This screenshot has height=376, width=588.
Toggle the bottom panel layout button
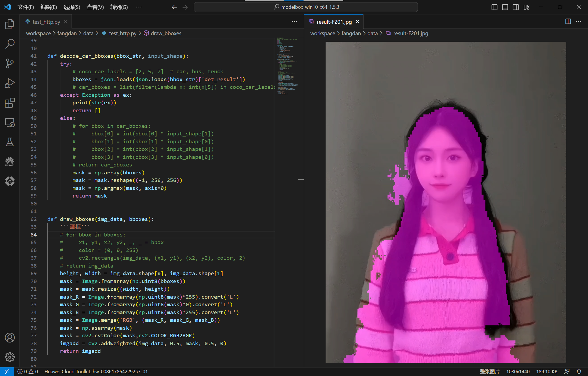pos(505,7)
